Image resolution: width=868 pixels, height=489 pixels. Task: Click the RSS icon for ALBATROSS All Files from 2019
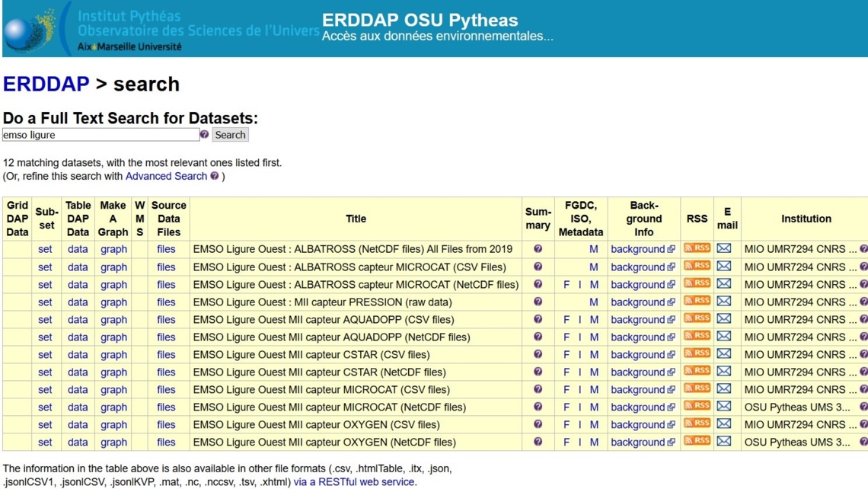click(x=697, y=248)
